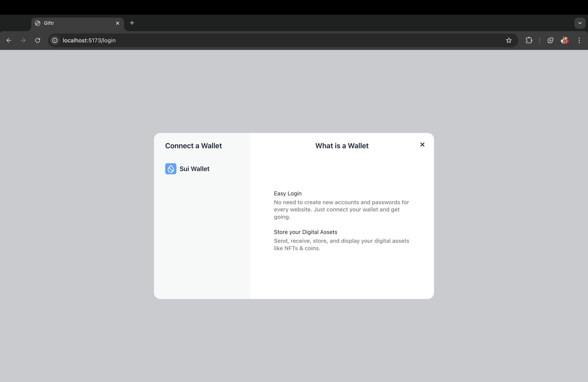The width and height of the screenshot is (588, 382).
Task: Go back to the previous page
Action: tap(9, 40)
